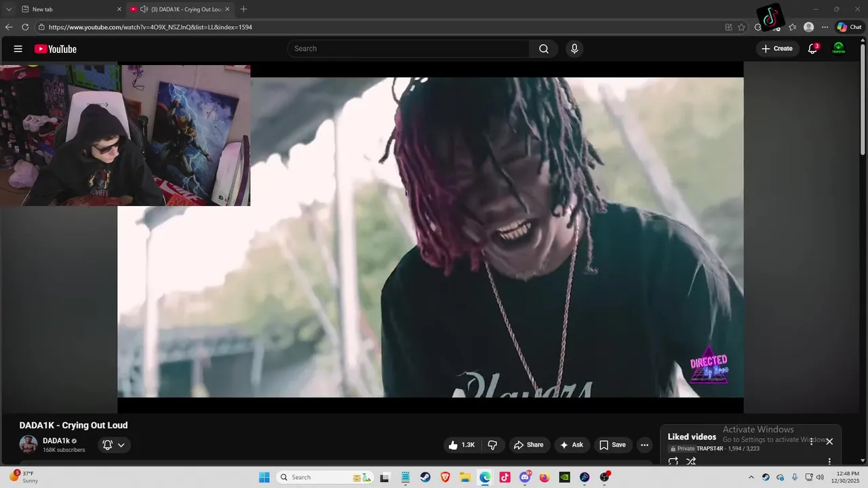Add page to favorites star
Screen dimensions: 868x488
click(x=741, y=27)
